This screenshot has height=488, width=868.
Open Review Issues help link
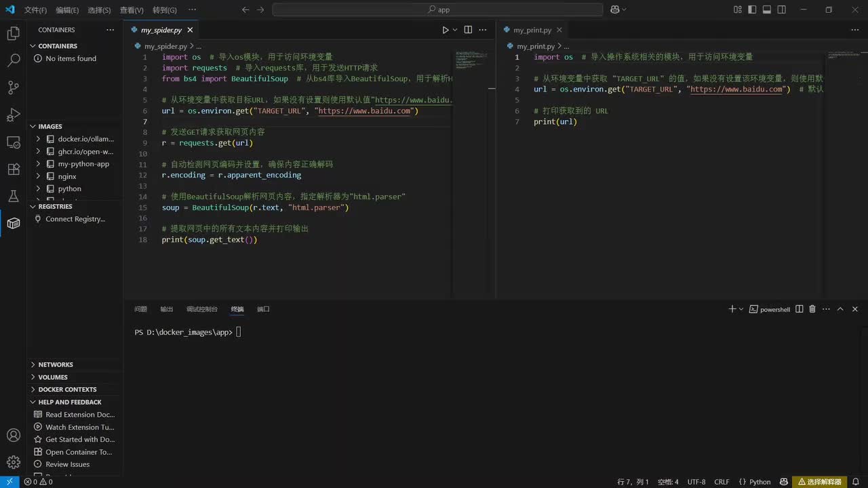67,464
